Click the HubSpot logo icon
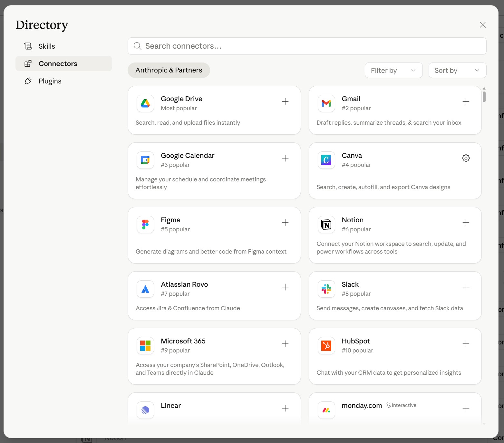Screen dimensions: 504x443 [x=326, y=346]
